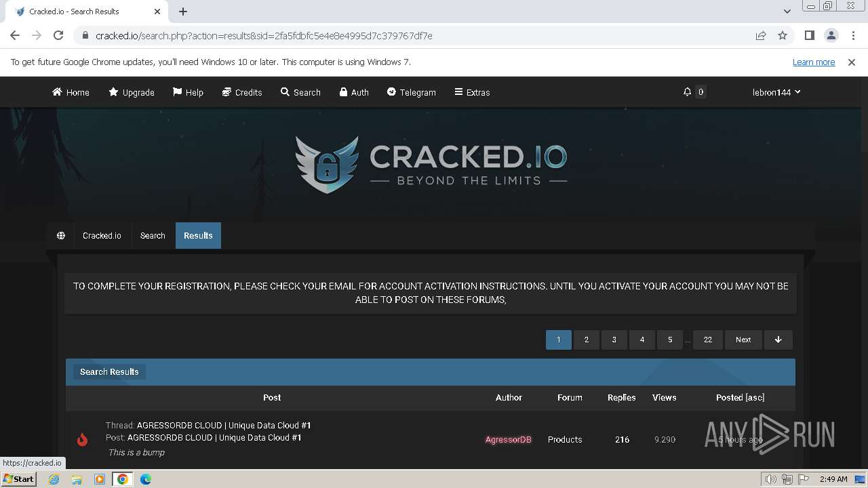The image size is (868, 488).
Task: Click the 2:49 AM taskbar clock
Action: click(833, 479)
